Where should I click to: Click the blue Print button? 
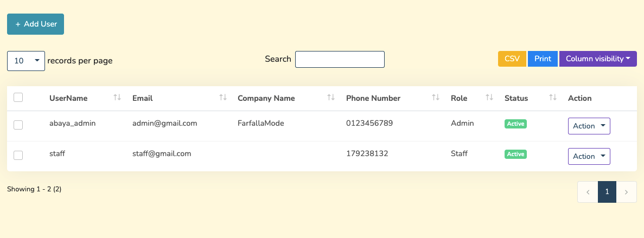(x=543, y=59)
